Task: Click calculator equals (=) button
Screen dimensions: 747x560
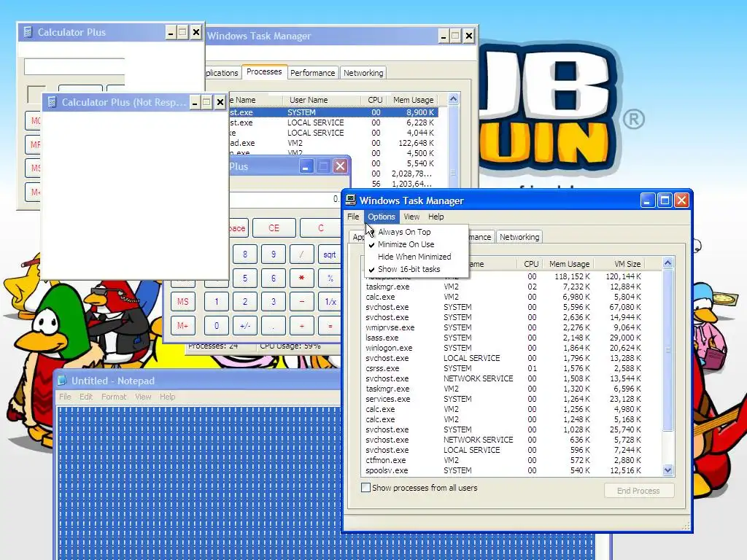Action: [330, 326]
